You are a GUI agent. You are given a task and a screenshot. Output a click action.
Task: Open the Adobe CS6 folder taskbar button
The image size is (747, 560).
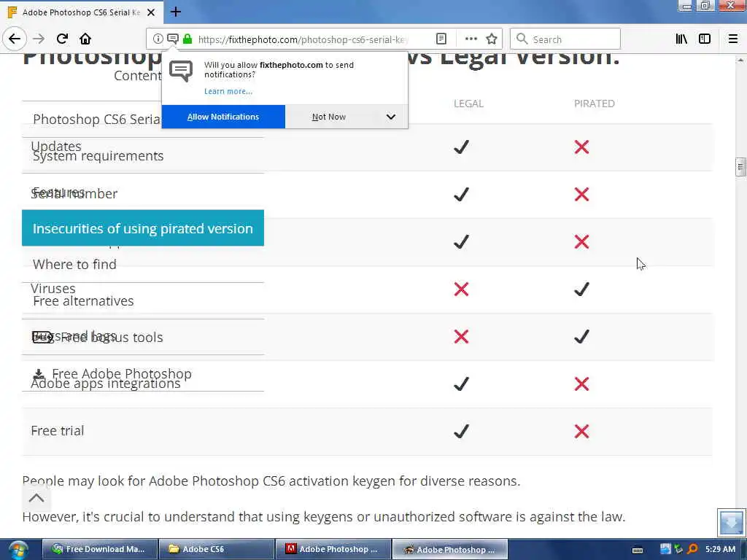pos(217,550)
